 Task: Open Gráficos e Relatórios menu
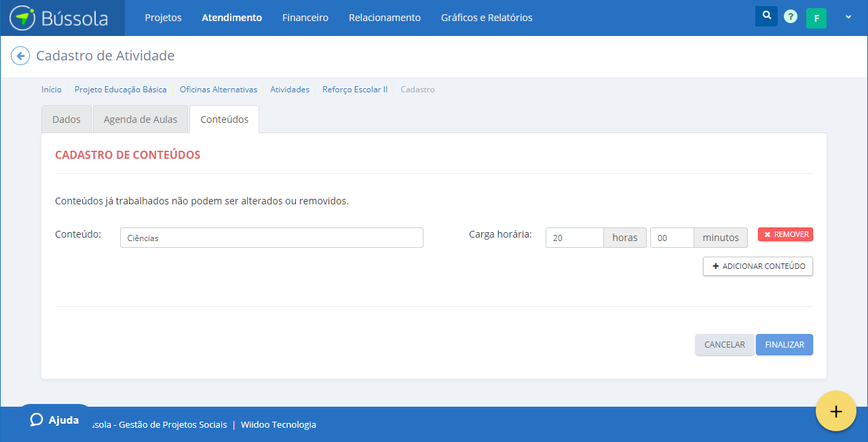(486, 18)
